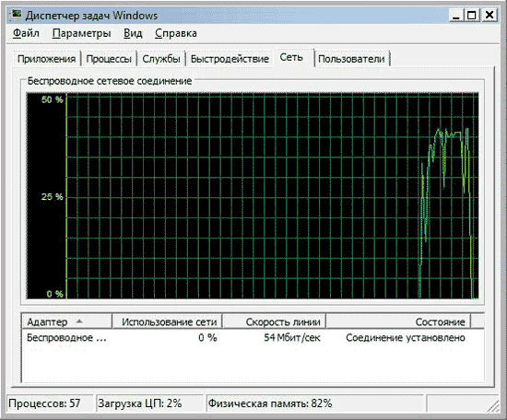This screenshot has height=420, width=507.
Task: Minimize the Task Manager window
Action: tap(456, 15)
